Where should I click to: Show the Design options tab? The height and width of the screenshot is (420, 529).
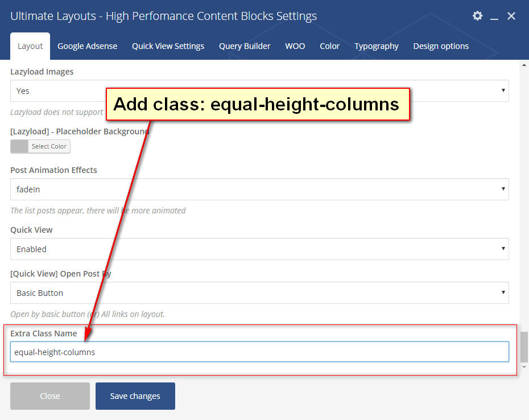coord(441,46)
